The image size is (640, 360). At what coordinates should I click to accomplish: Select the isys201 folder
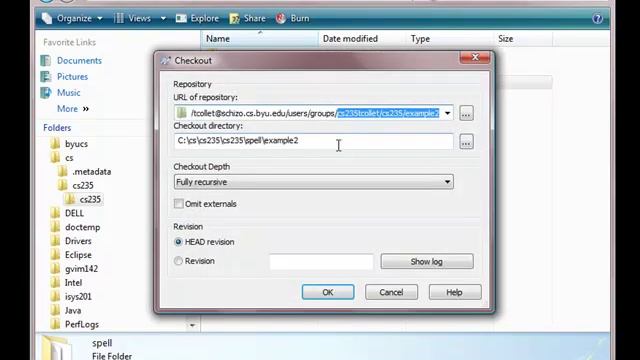point(78,296)
